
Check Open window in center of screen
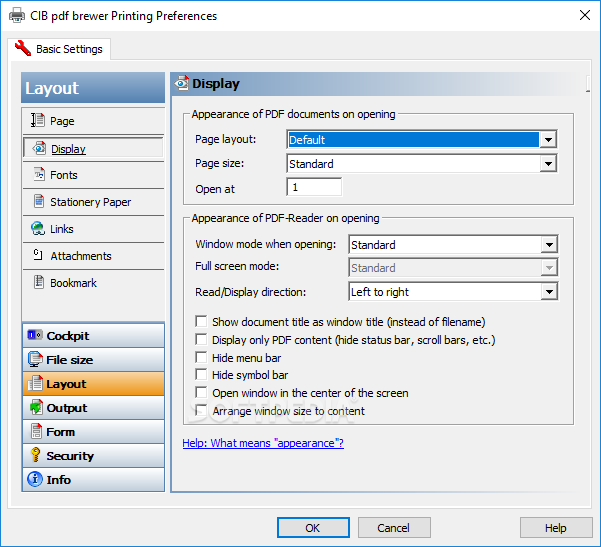(201, 392)
